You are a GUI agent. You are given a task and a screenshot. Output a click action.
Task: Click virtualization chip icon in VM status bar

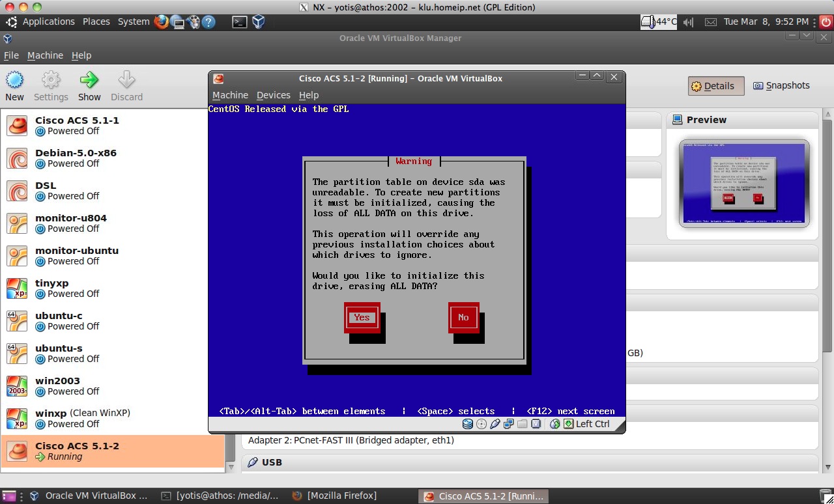(536, 424)
